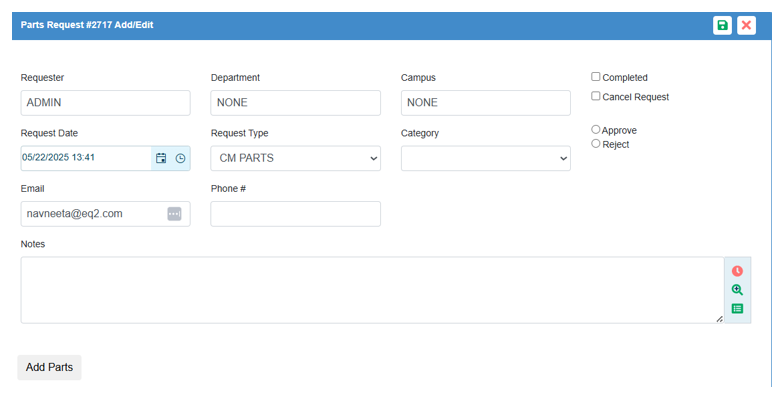Open the calendar picker for Request Date
This screenshot has width=779, height=402.
click(161, 158)
